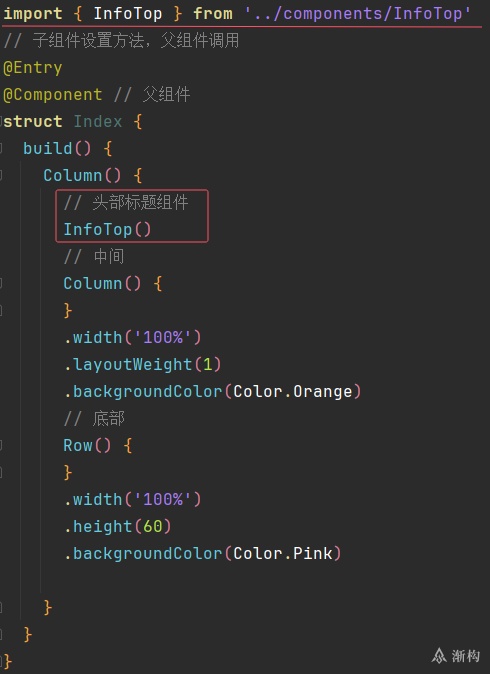
Task: Click the Color.Pink value
Action: pyautogui.click(x=283, y=554)
